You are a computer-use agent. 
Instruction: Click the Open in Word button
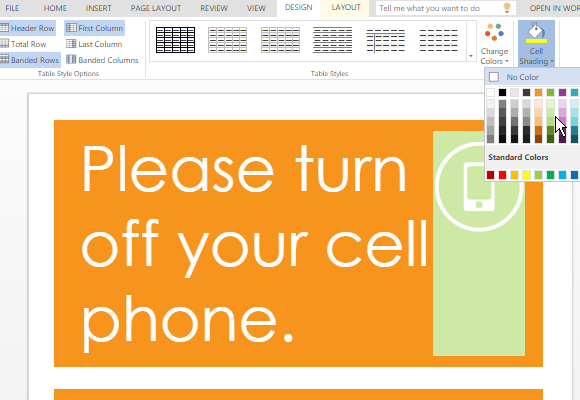554,8
